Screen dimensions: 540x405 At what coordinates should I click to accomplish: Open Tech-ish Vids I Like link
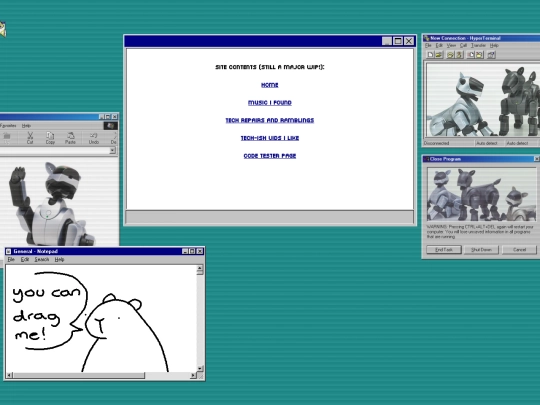point(270,138)
